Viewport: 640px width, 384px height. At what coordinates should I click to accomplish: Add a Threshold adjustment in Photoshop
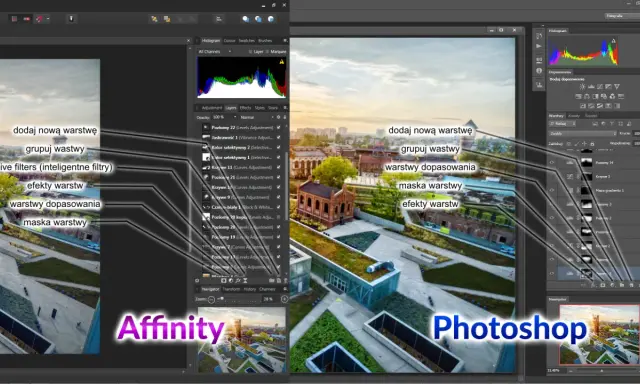pyautogui.click(x=600, y=106)
